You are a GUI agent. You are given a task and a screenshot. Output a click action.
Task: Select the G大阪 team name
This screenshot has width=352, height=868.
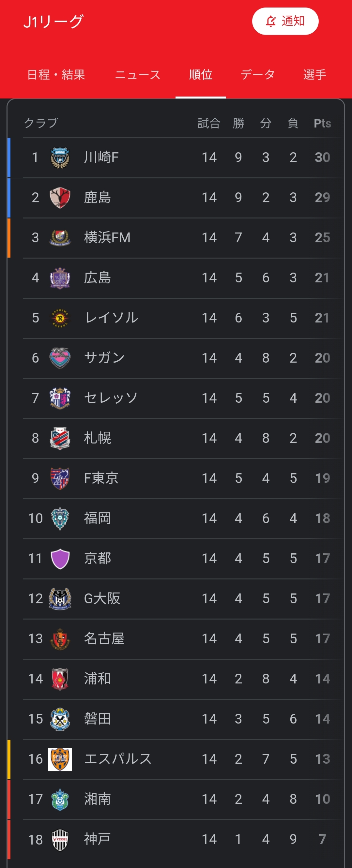click(102, 598)
